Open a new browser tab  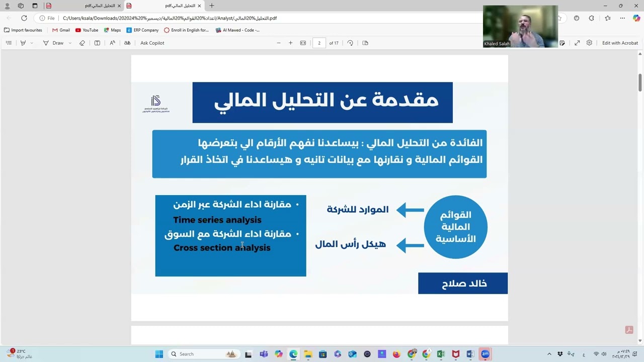[x=212, y=6]
